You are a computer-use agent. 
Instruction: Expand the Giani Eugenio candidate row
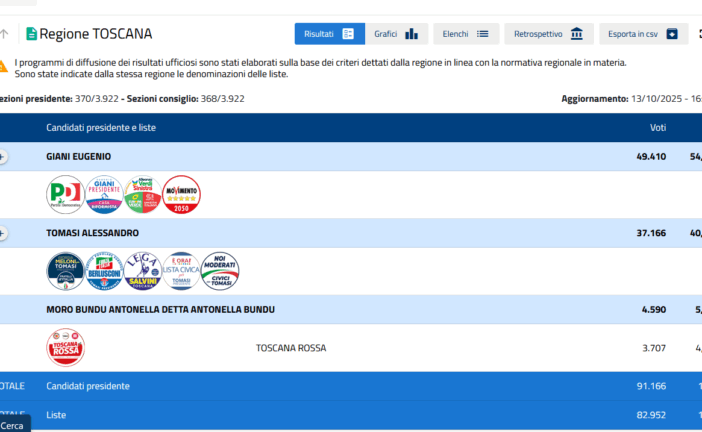2,157
